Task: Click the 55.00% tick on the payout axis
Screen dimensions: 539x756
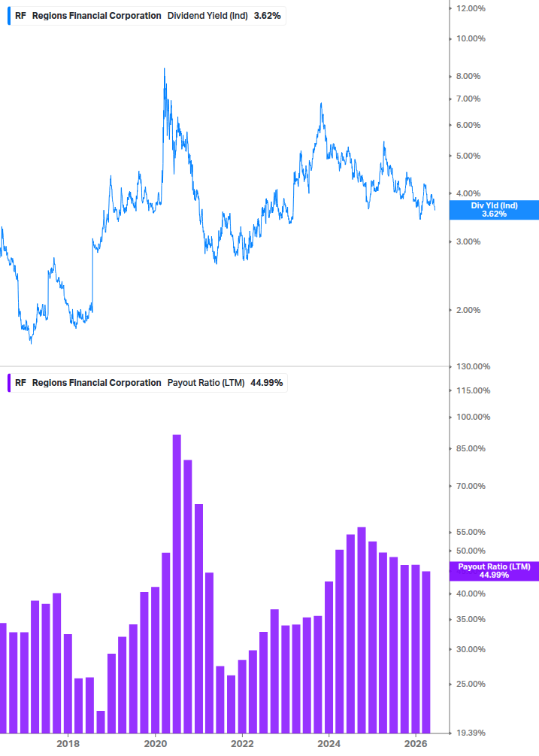Action: 471,532
